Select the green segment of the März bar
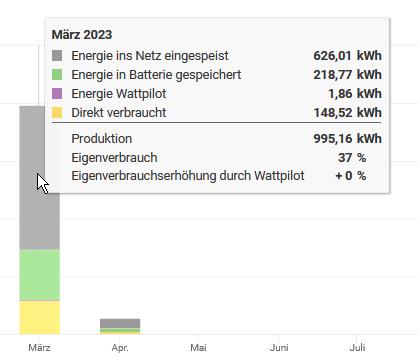418x363 pixels. [40, 275]
